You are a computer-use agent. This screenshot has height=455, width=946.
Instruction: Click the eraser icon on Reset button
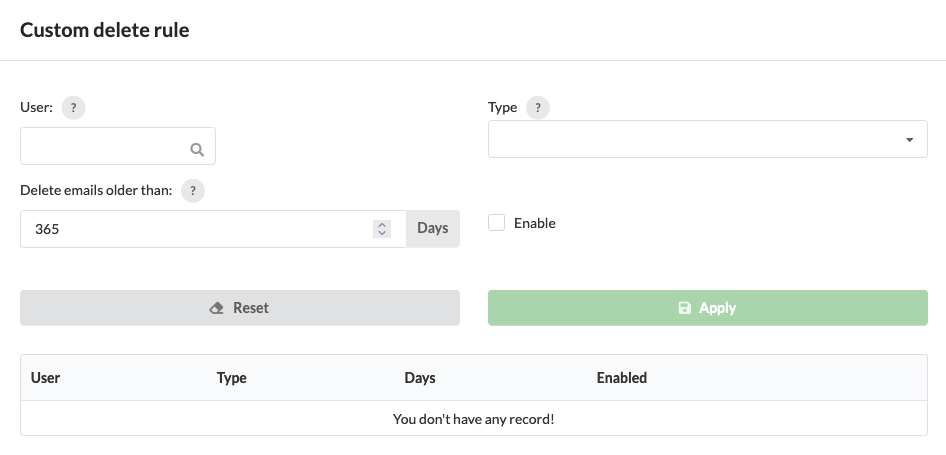(217, 308)
